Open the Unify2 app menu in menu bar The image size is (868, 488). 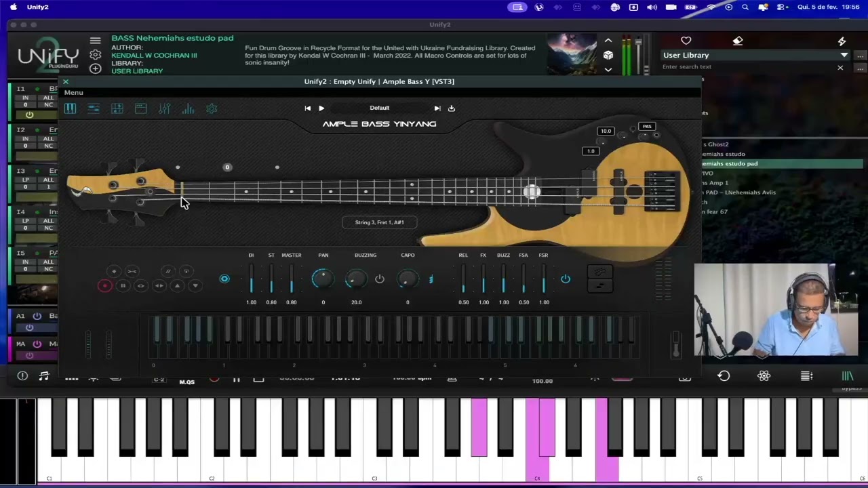[37, 7]
